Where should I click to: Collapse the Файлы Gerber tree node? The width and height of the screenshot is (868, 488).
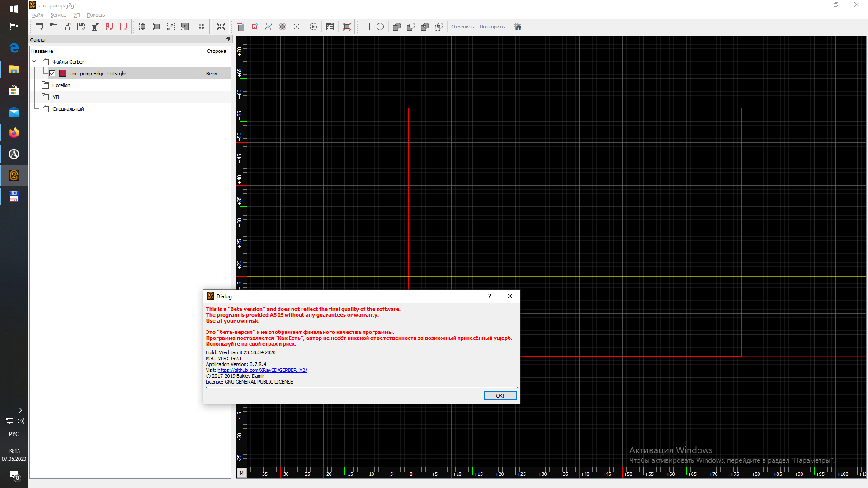pyautogui.click(x=34, y=62)
